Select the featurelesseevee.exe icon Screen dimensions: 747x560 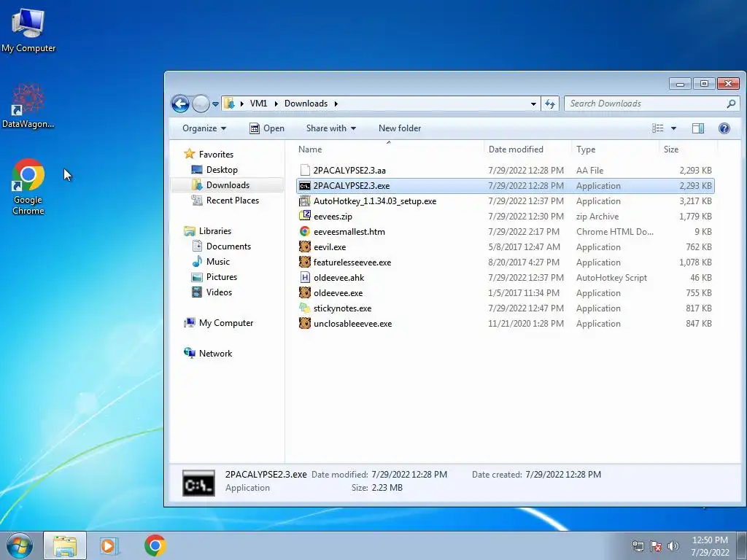305,262
